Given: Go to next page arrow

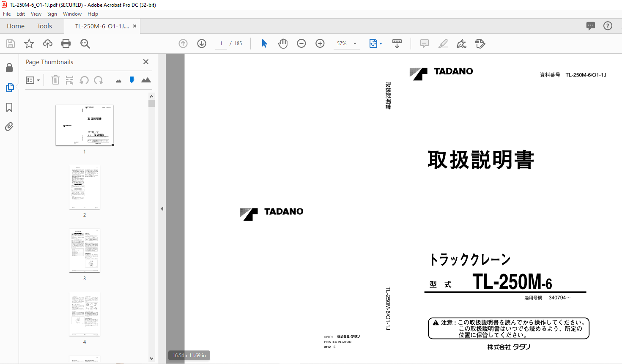Looking at the screenshot, I should coord(202,44).
